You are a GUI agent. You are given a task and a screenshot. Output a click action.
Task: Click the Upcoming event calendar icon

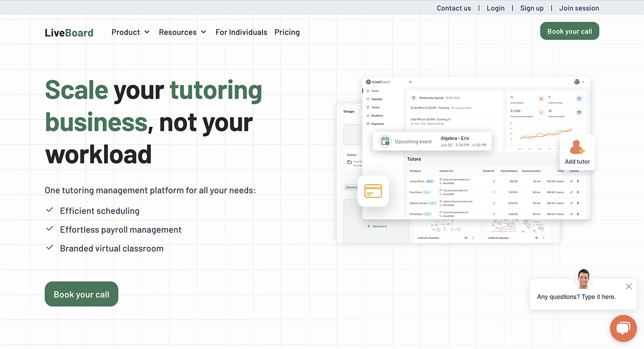385,141
